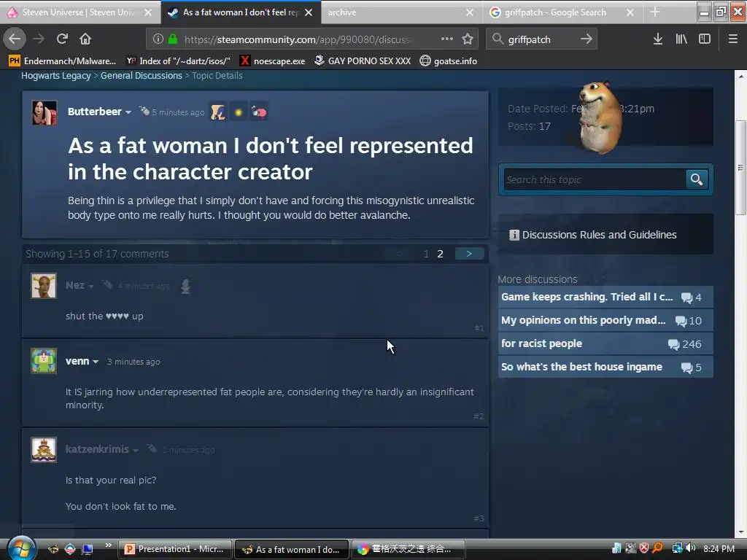The height and width of the screenshot is (560, 747).
Task: Expand Butterbeer username dropdown
Action: pos(128,112)
